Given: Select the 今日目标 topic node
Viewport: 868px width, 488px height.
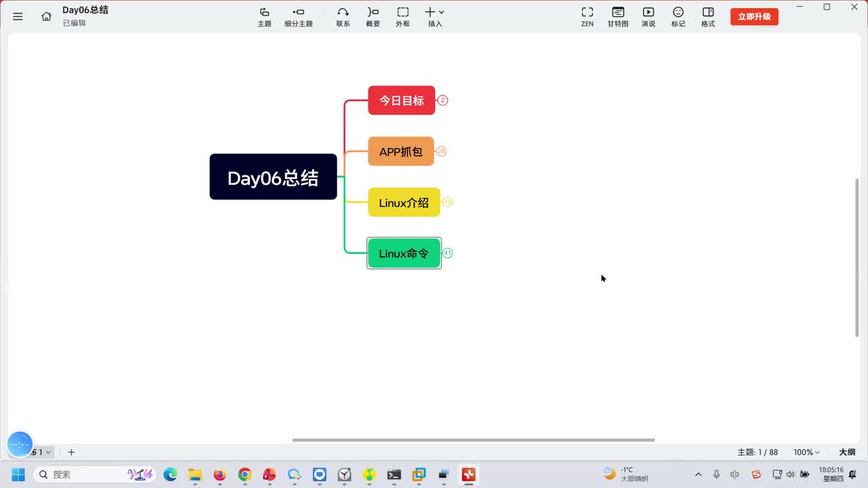Looking at the screenshot, I should tap(401, 100).
